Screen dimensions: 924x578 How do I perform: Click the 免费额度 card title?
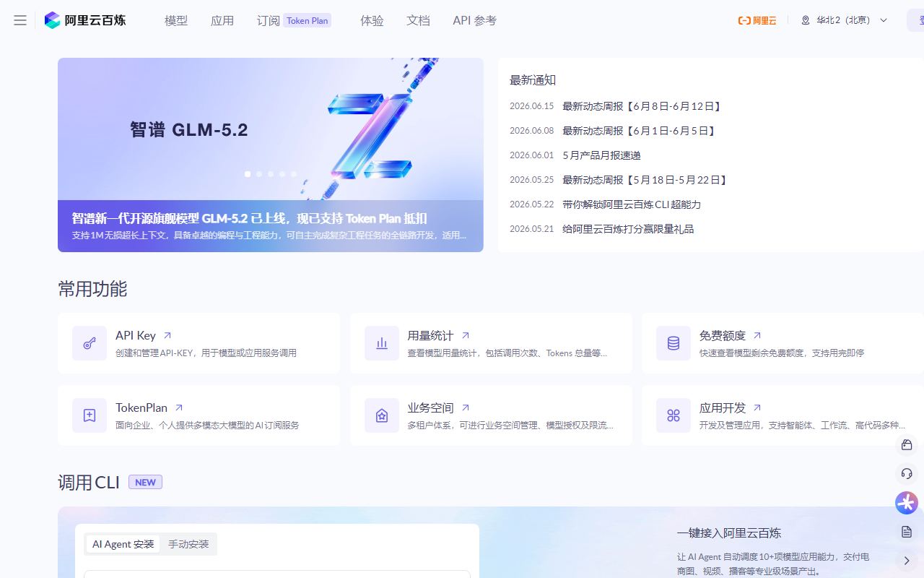pyautogui.click(x=723, y=335)
